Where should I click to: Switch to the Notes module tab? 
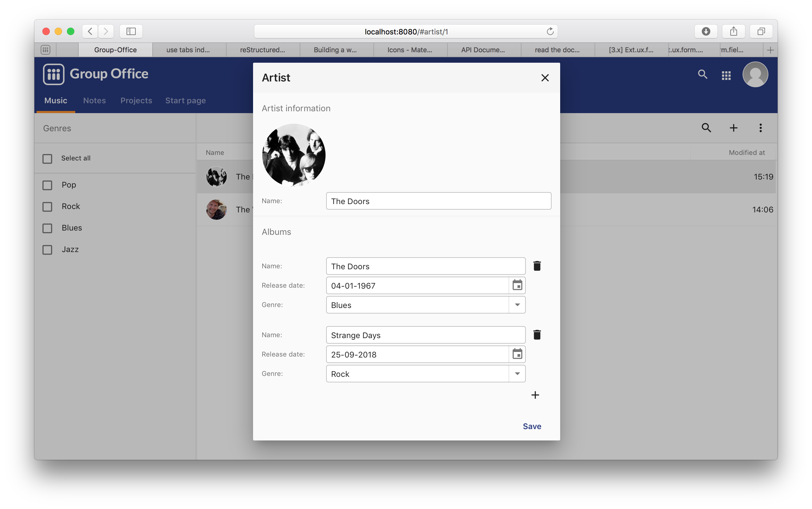(x=95, y=100)
